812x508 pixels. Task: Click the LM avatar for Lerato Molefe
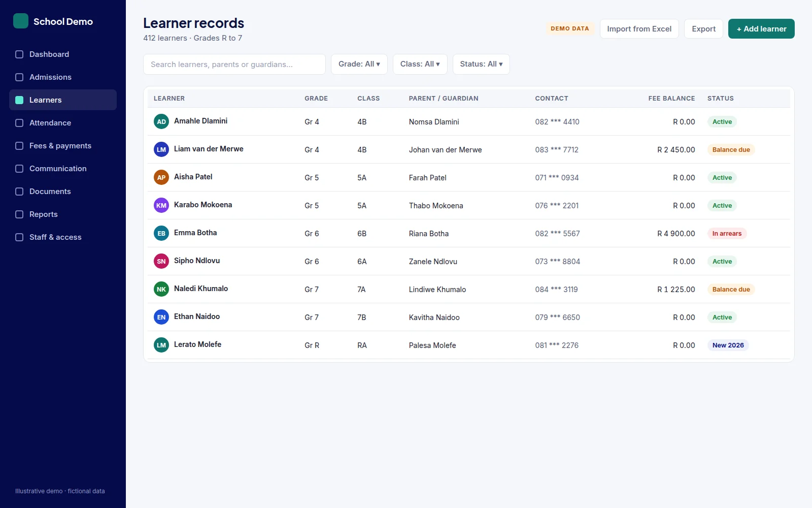[161, 345]
